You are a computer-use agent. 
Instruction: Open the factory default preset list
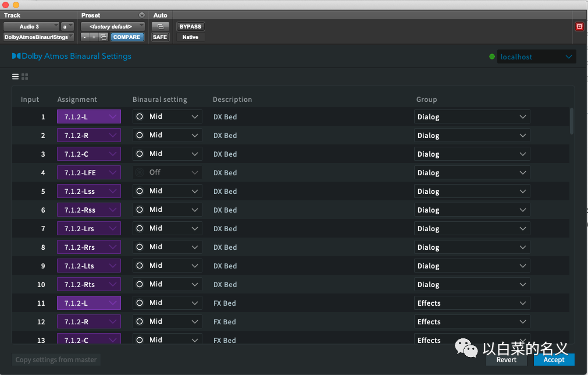(112, 26)
